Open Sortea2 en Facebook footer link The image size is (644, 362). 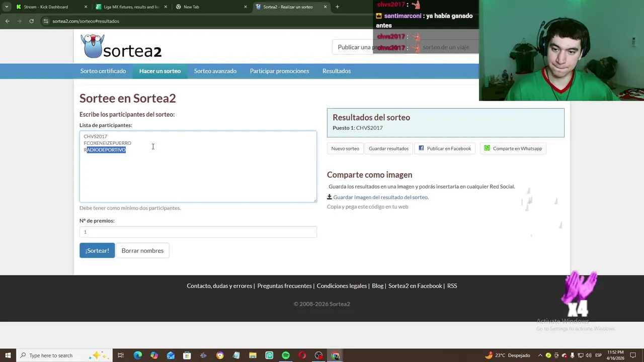click(415, 286)
